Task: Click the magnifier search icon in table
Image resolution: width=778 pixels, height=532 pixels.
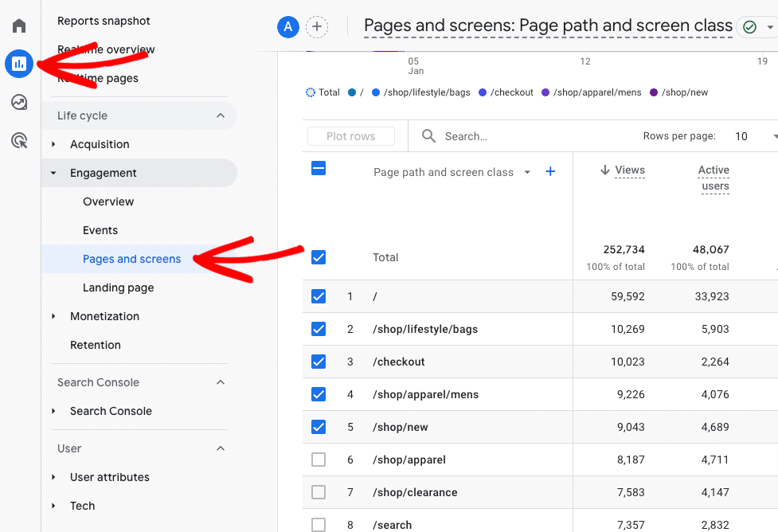Action: pos(428,136)
